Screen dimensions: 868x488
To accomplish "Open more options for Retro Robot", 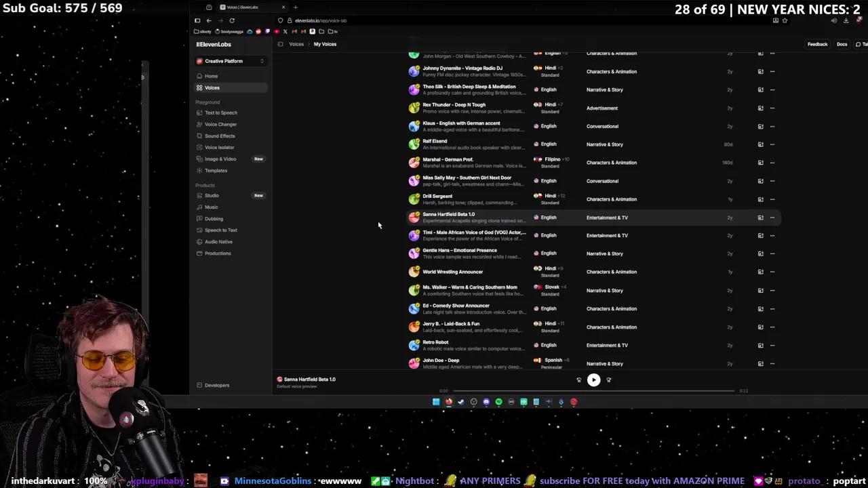I will [772, 345].
